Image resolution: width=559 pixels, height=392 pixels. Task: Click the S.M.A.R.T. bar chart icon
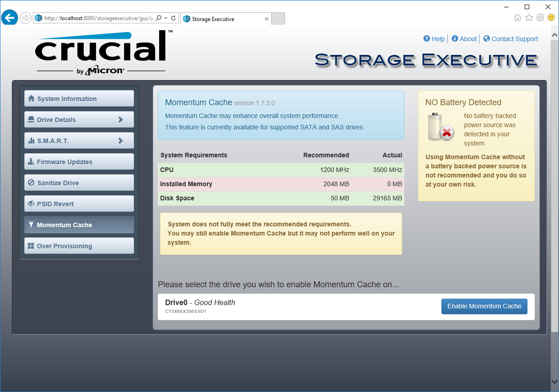pyautogui.click(x=31, y=140)
